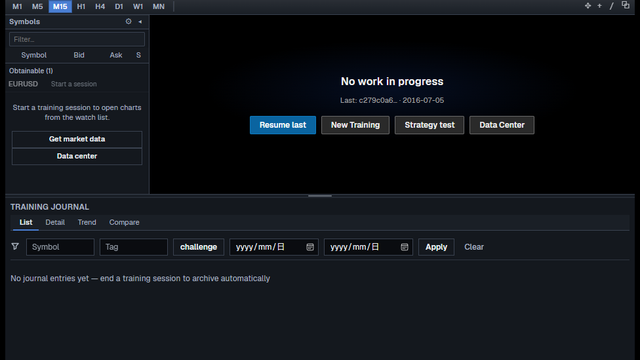This screenshot has width=640, height=360.
Task: Open the List tab in Training Journal
Action: [26, 222]
